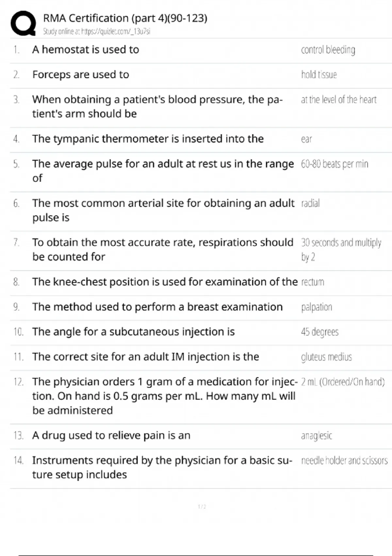The width and height of the screenshot is (392, 556).
Task: Click the "at the level of the heart" answer
Action: (x=339, y=99)
